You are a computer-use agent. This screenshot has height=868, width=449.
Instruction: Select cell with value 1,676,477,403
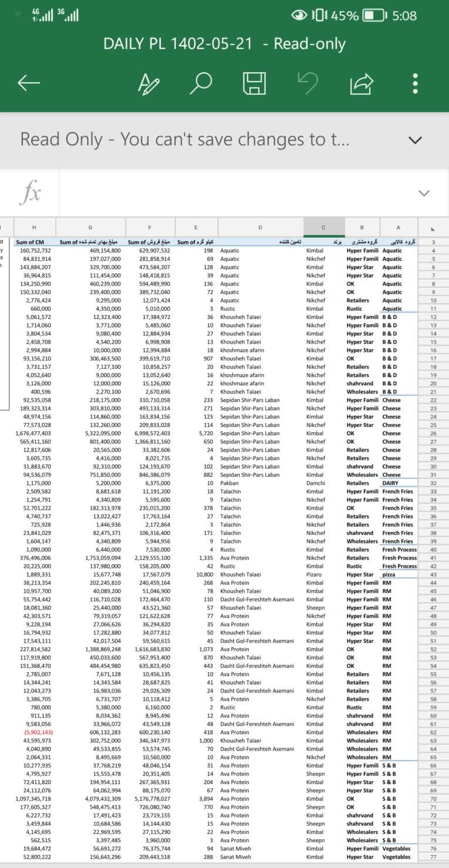click(x=34, y=433)
